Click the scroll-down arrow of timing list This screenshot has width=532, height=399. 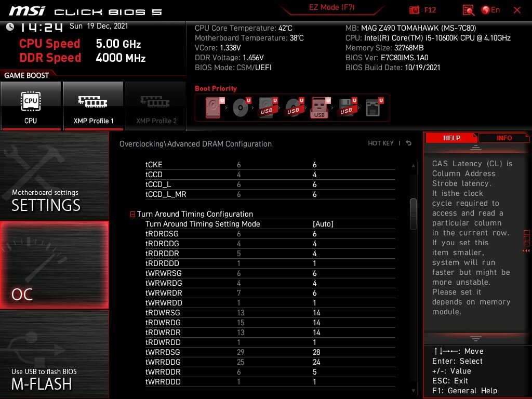(413, 391)
